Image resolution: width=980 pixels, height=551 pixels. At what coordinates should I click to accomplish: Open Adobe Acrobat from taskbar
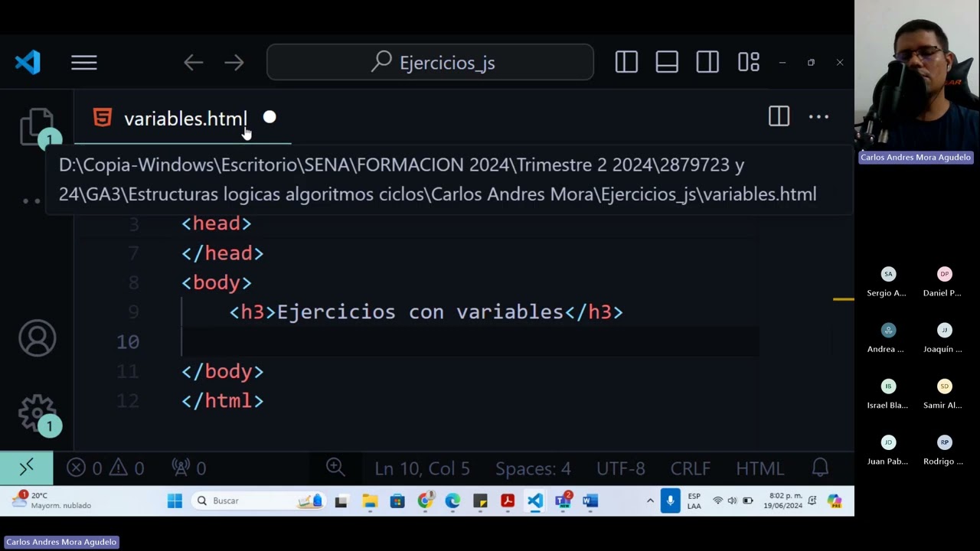point(508,501)
